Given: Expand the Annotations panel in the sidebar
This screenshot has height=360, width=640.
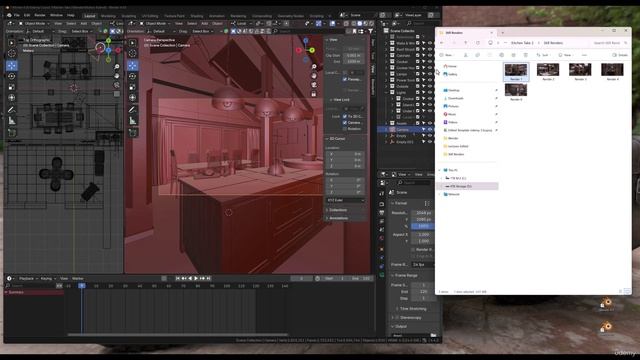Looking at the screenshot, I should coord(327,218).
